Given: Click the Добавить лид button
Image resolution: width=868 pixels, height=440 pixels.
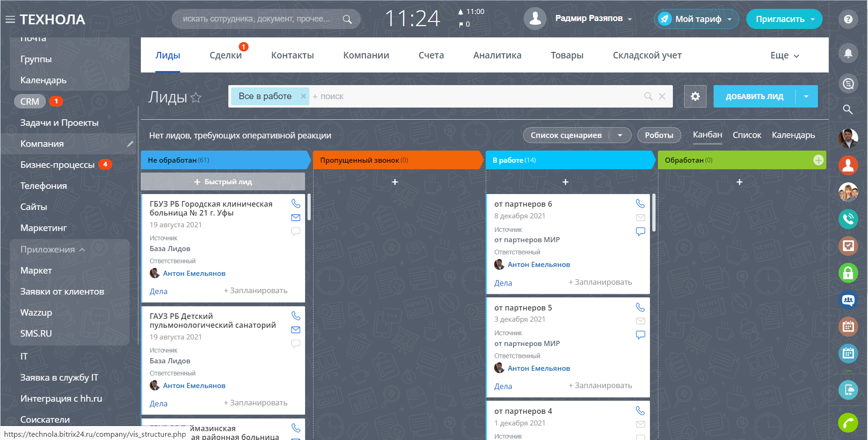Looking at the screenshot, I should pos(754,96).
